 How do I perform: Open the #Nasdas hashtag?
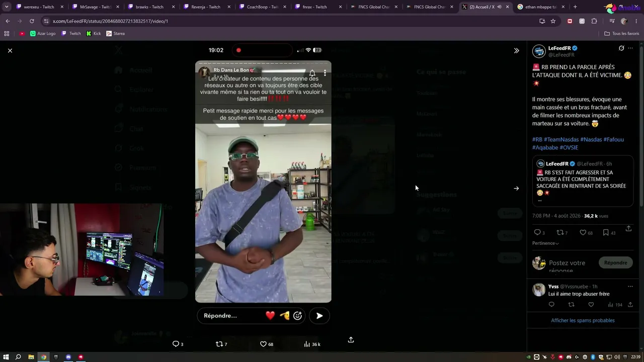pyautogui.click(x=591, y=139)
